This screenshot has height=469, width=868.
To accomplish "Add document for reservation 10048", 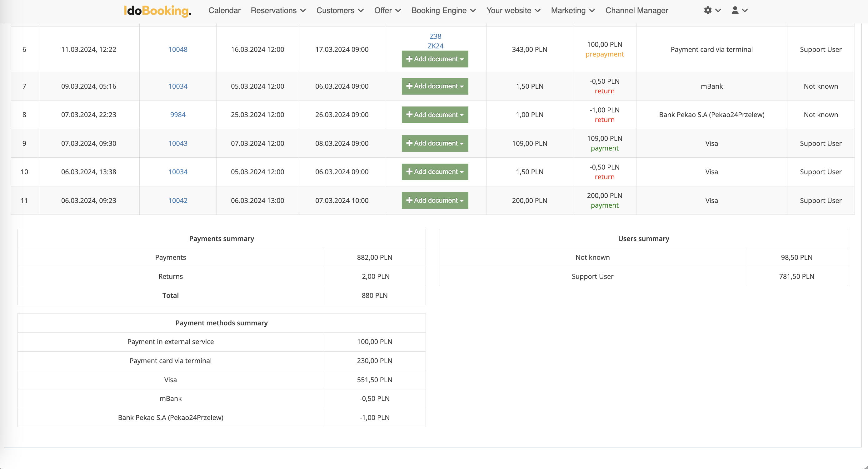I will click(435, 59).
